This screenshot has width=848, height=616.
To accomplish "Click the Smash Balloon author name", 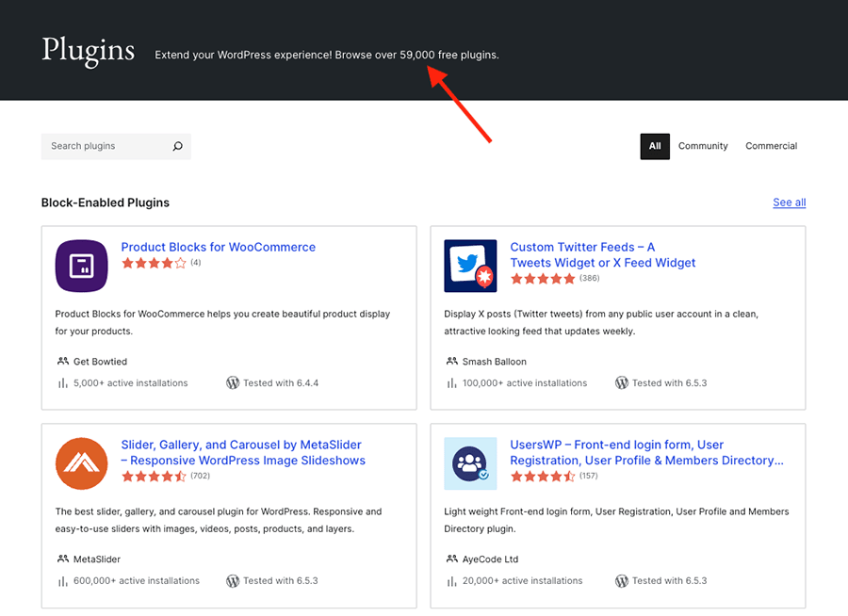I will point(495,362).
